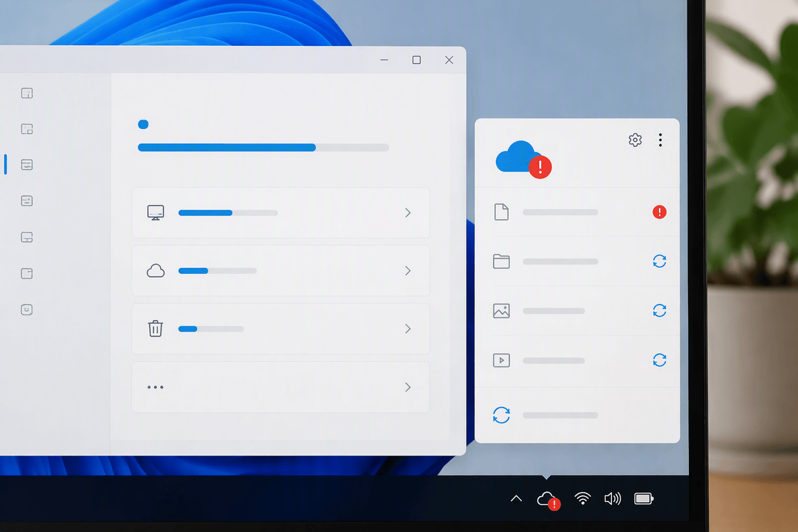This screenshot has width=798, height=532.
Task: Open the volume speaker tray icon
Action: (x=612, y=499)
